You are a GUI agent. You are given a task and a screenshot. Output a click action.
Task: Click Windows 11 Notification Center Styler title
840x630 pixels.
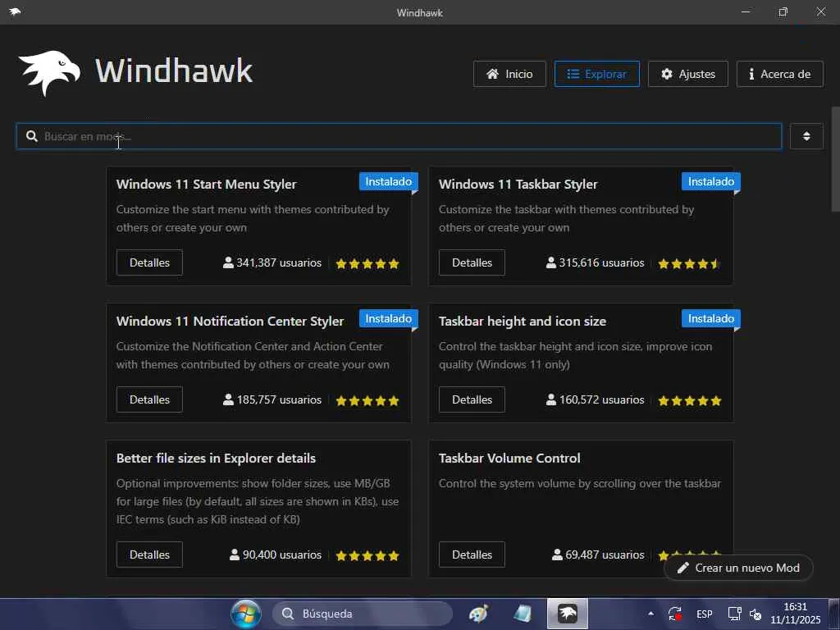coord(230,322)
